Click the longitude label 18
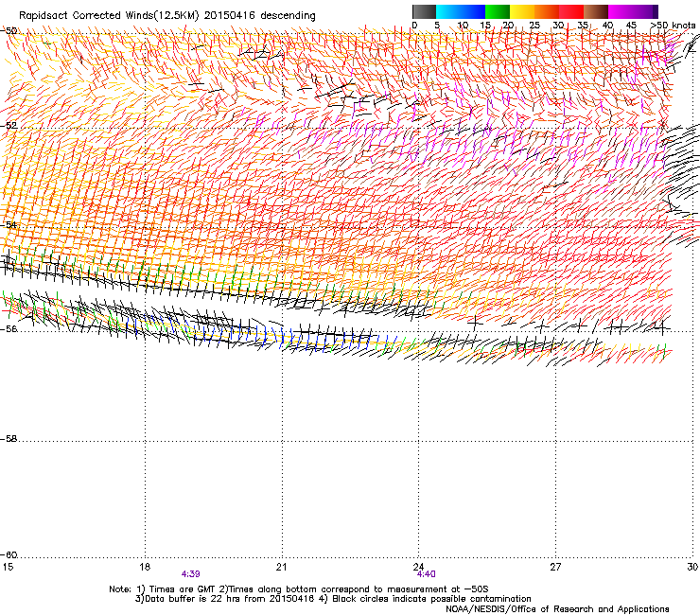This screenshot has height=615, width=700. point(144,567)
